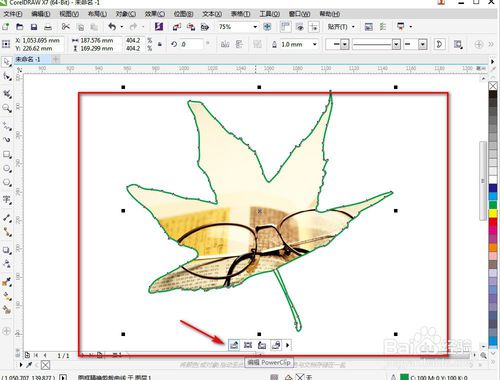Open the 视图(V) menu
The height and width of the screenshot is (380, 500).
coord(69,14)
